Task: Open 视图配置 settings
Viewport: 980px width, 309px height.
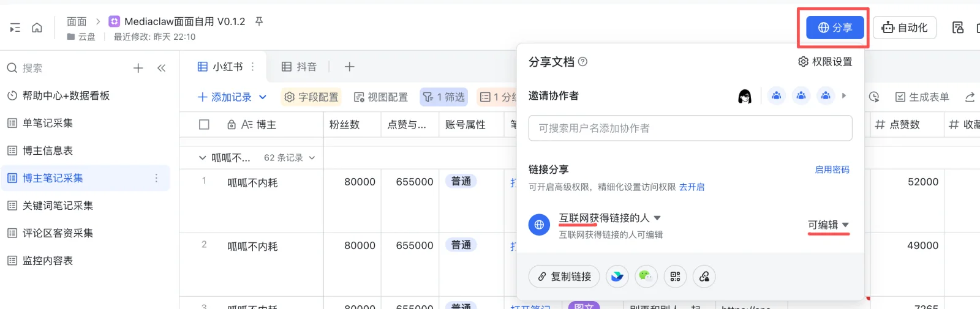Action: (x=381, y=97)
